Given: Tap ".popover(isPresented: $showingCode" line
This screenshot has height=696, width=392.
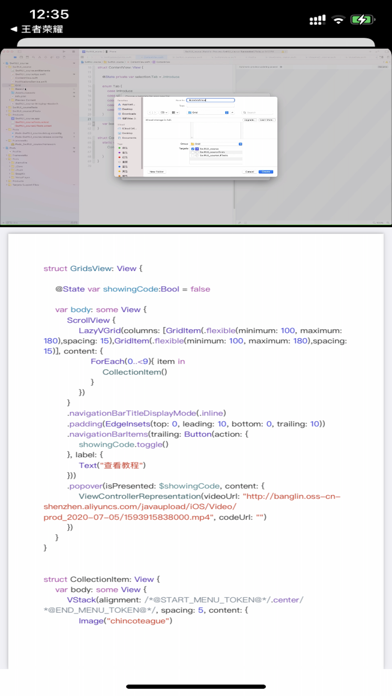Looking at the screenshot, I should click(166, 486).
